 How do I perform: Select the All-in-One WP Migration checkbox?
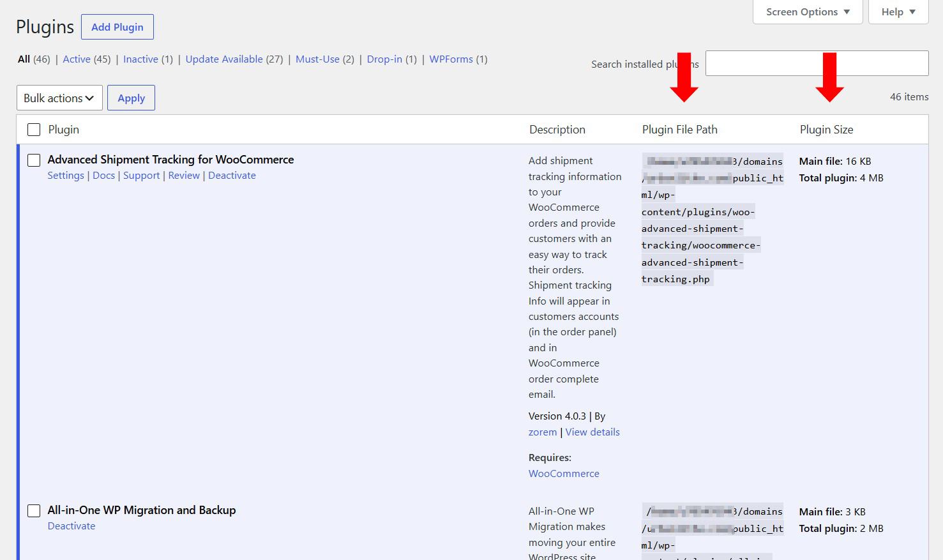[x=34, y=511]
